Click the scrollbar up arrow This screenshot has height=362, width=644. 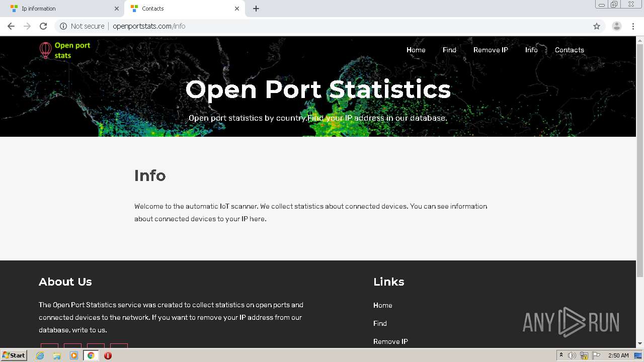point(640,40)
